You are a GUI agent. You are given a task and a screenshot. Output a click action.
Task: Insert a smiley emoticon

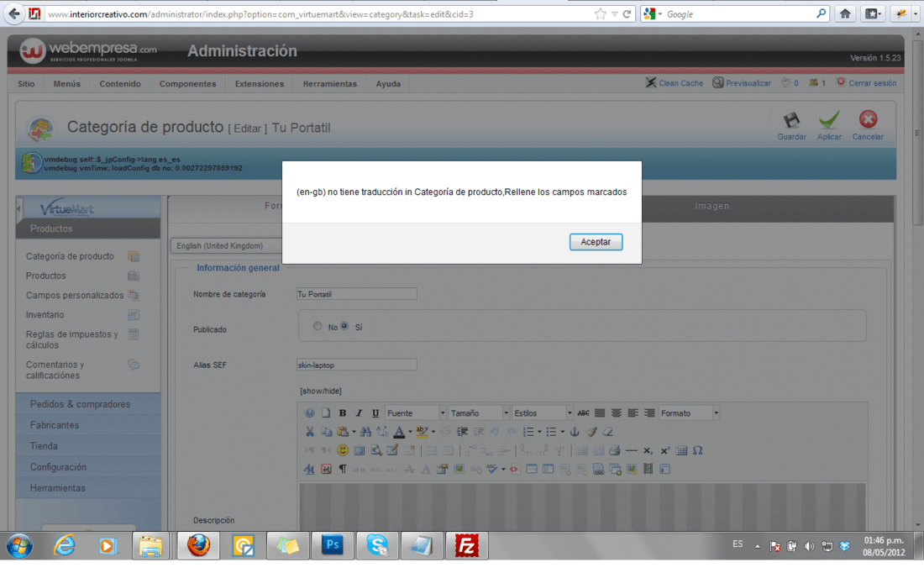coord(343,451)
